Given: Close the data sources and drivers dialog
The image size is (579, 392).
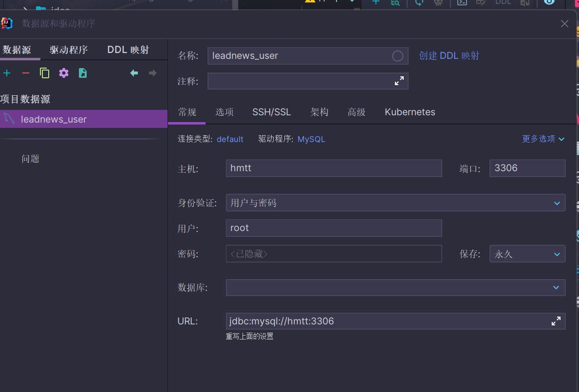Looking at the screenshot, I should [564, 24].
